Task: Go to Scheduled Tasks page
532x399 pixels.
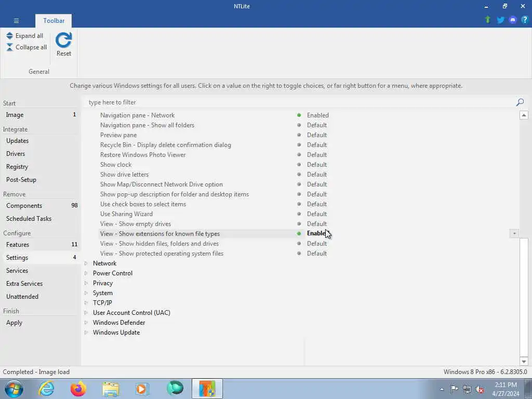Action: (41, 219)
